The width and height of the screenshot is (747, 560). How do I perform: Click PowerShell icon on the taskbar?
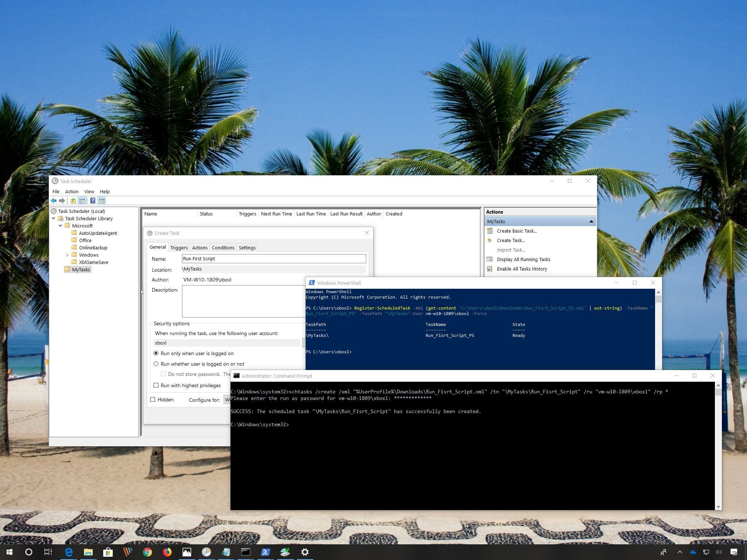coord(266,552)
